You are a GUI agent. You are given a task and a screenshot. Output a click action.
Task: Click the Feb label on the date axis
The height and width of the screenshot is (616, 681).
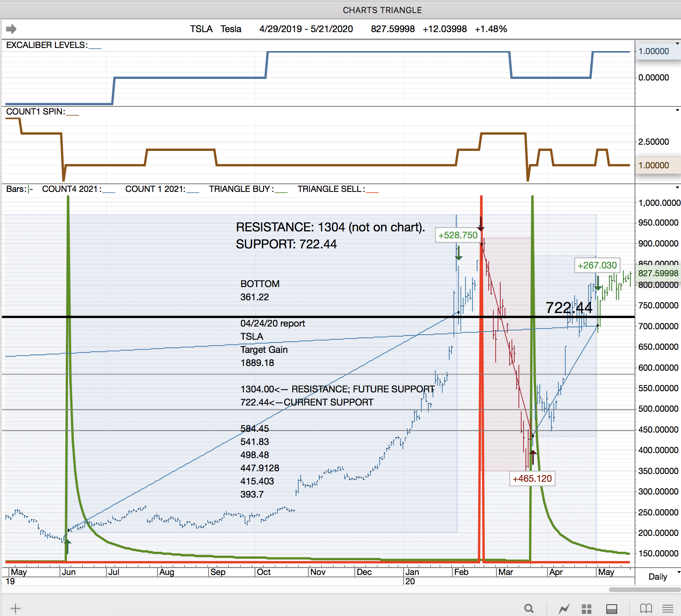pos(461,572)
